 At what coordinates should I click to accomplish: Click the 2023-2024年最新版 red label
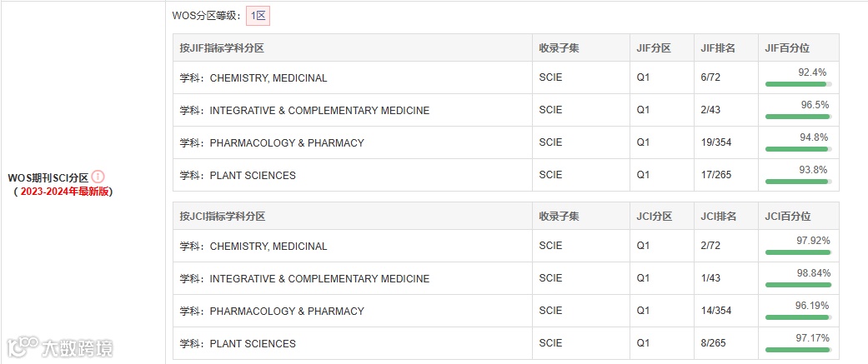[x=64, y=192]
